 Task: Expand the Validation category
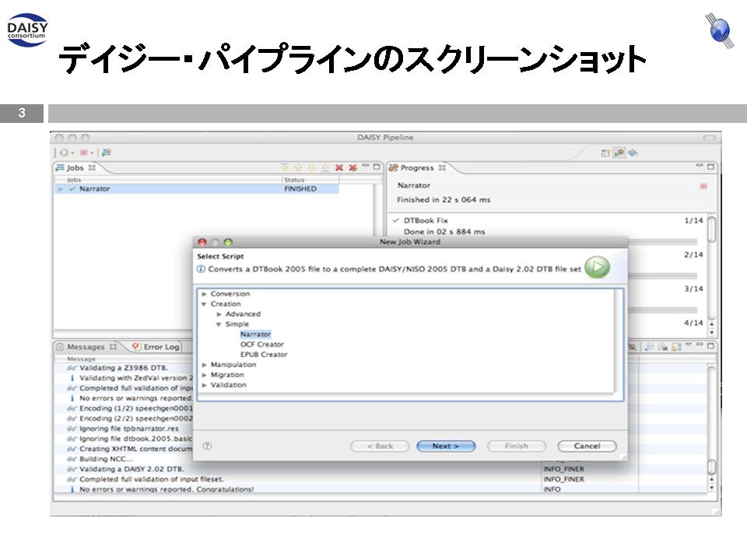click(205, 385)
